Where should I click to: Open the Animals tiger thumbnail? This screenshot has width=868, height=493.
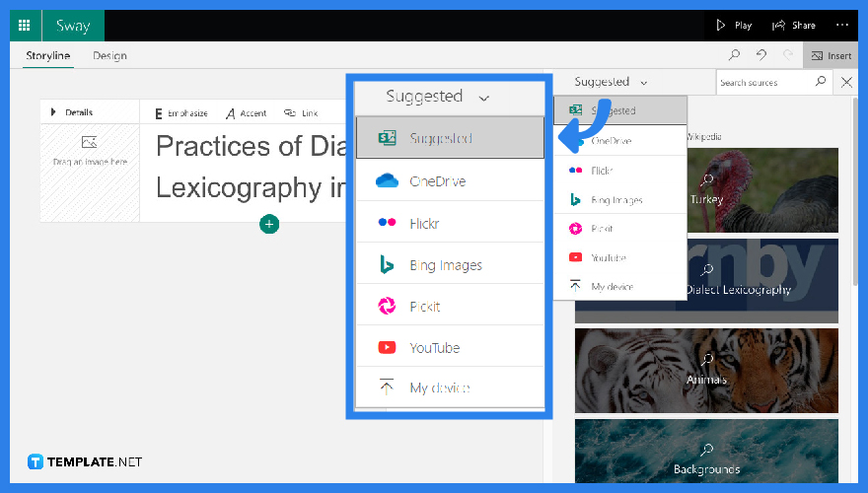tap(706, 371)
